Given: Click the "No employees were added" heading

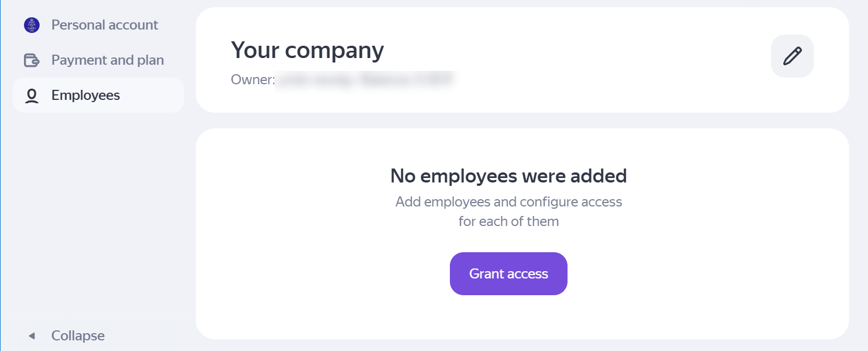Looking at the screenshot, I should pos(508,176).
